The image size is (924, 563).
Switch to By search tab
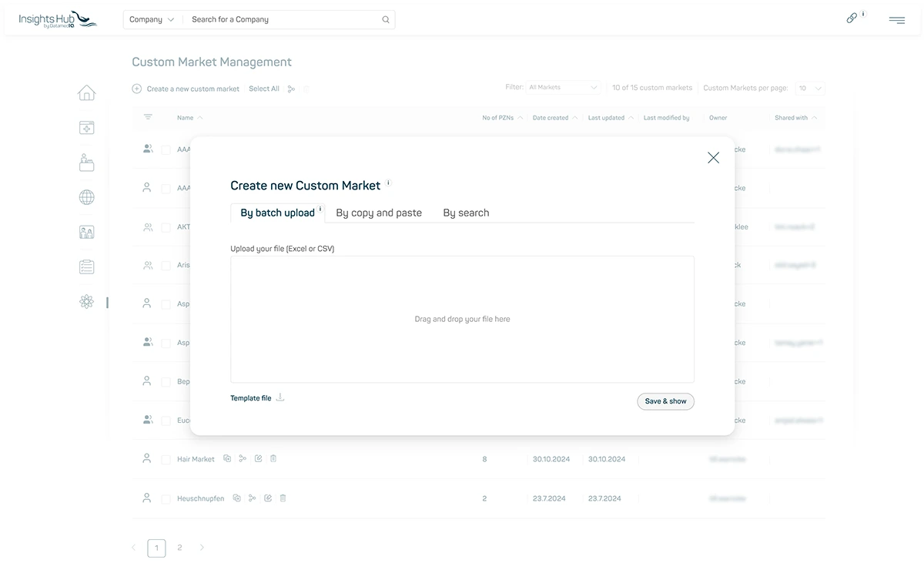466,213
